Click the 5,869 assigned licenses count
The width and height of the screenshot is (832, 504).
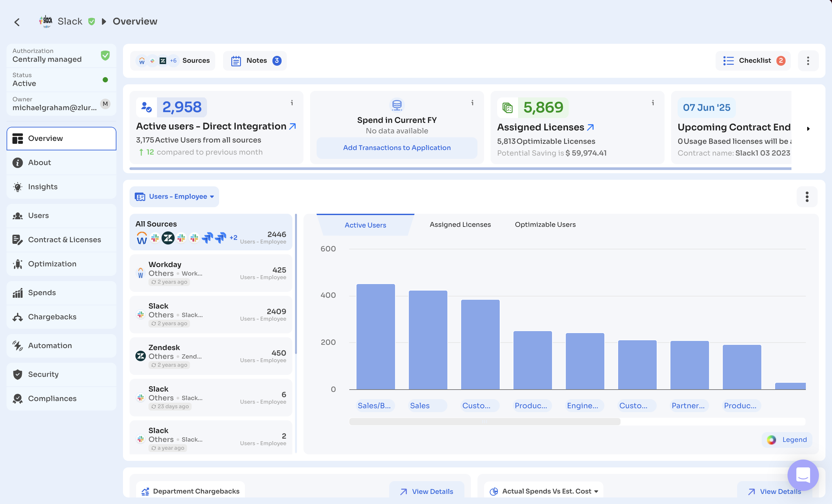tap(543, 108)
